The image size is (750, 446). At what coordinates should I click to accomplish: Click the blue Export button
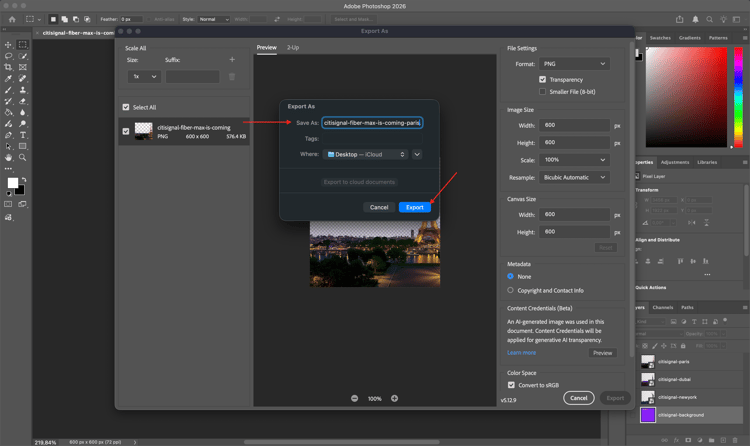coord(414,207)
